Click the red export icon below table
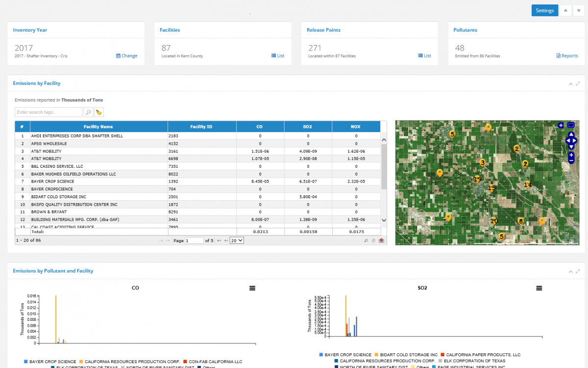The width and height of the screenshot is (588, 368). 381,240
